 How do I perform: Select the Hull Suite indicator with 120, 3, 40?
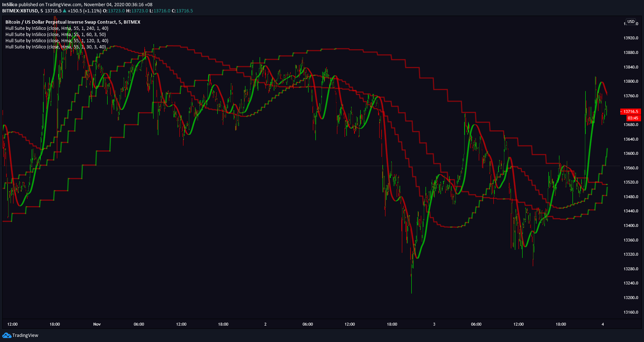point(57,41)
